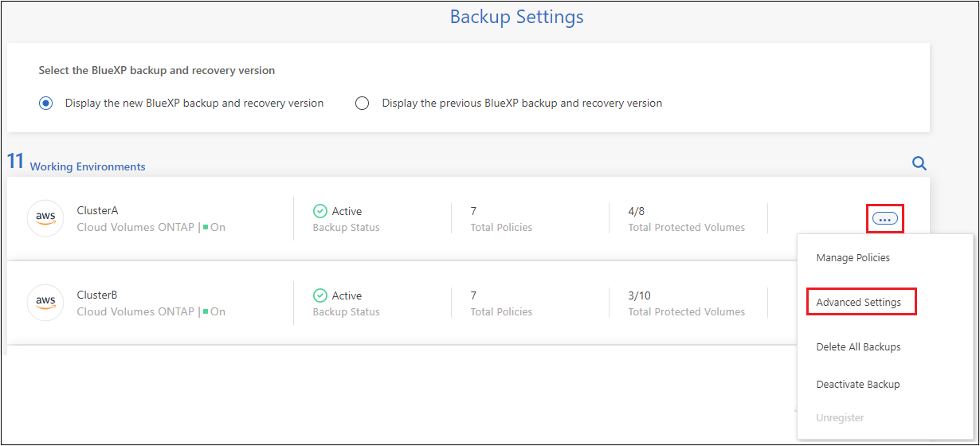Image resolution: width=980 pixels, height=446 pixels.
Task: Select the previous BlueXP version radio button
Action: 363,103
